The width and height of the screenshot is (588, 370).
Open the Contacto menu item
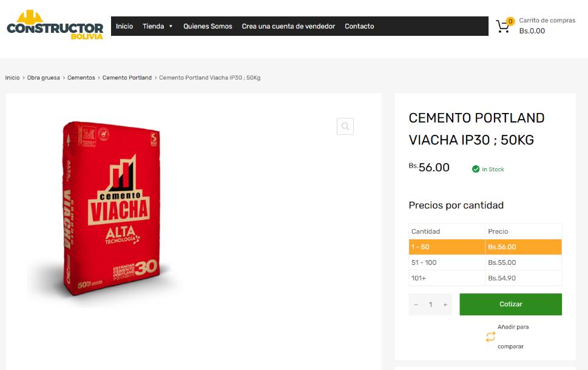click(x=359, y=26)
